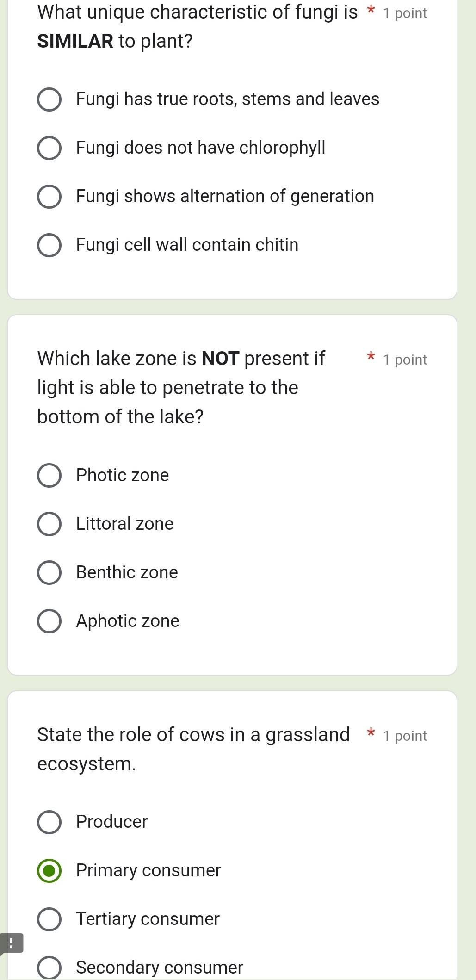Pick Benthic zone as the answer
Image resolution: width=476 pixels, height=980 pixels.
pyautogui.click(x=49, y=573)
